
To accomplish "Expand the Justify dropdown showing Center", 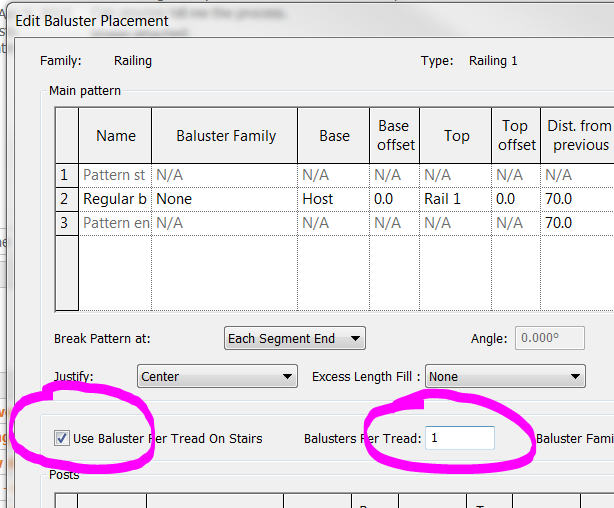I will (x=217, y=377).
